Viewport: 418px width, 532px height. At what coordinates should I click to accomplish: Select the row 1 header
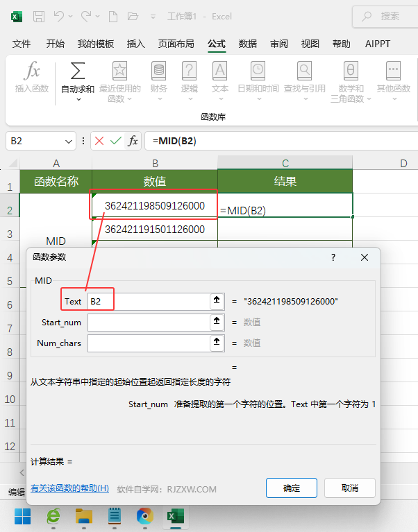click(10, 182)
